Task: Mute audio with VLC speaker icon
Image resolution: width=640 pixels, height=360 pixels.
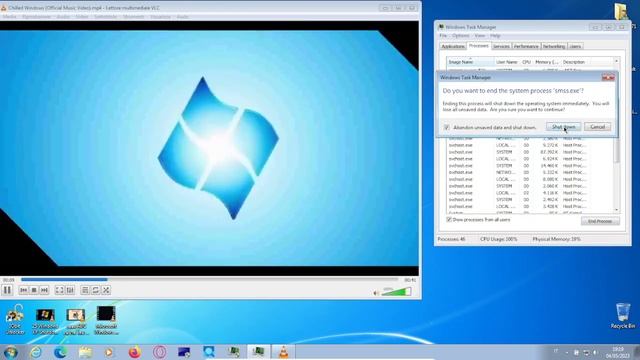Action: (x=376, y=293)
